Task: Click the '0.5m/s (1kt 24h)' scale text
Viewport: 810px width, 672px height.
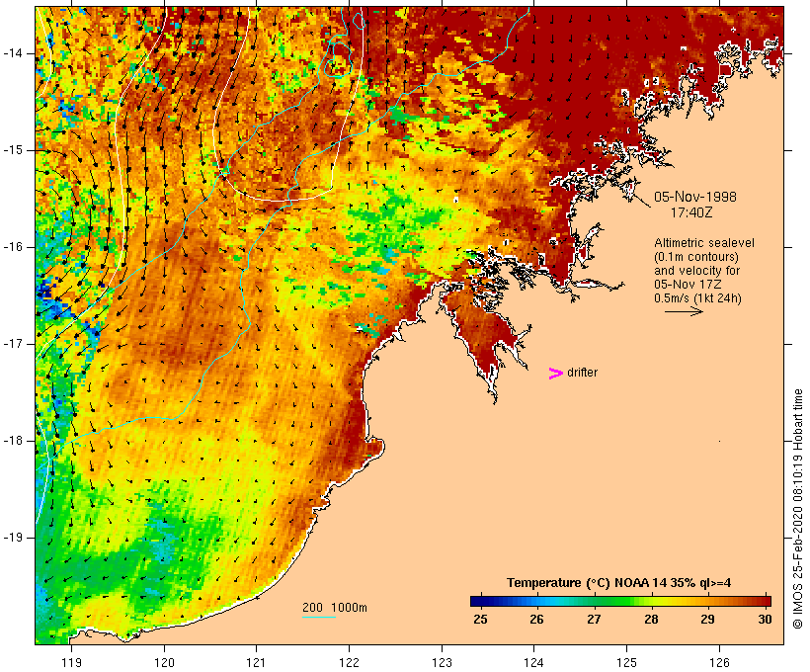Action: click(x=697, y=298)
